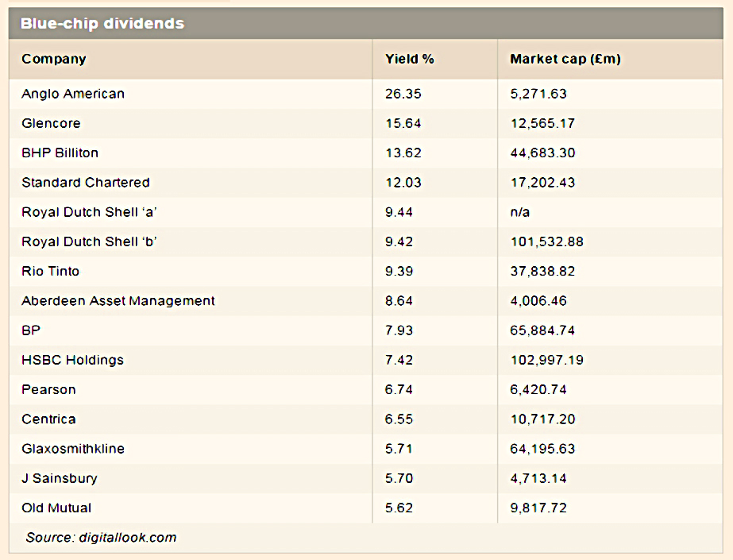Select the 'Old Mutual' company name

point(56,508)
